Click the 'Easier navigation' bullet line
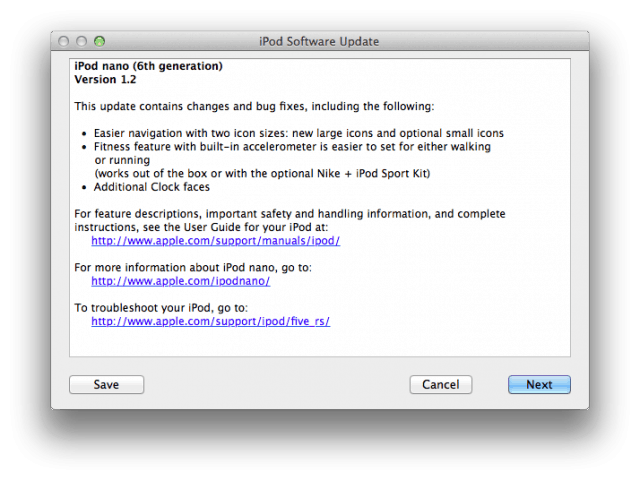The image size is (640, 480). click(x=298, y=133)
